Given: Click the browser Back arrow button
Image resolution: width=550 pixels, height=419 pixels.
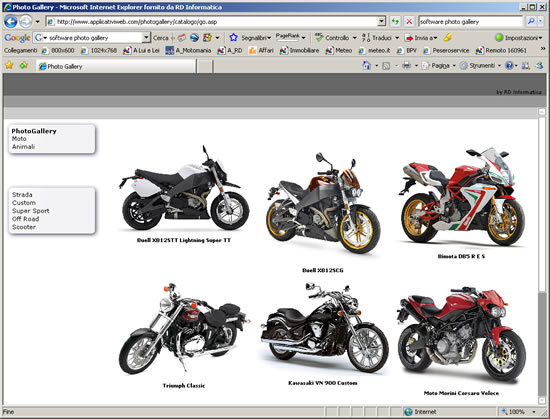Looking at the screenshot, I should point(11,22).
